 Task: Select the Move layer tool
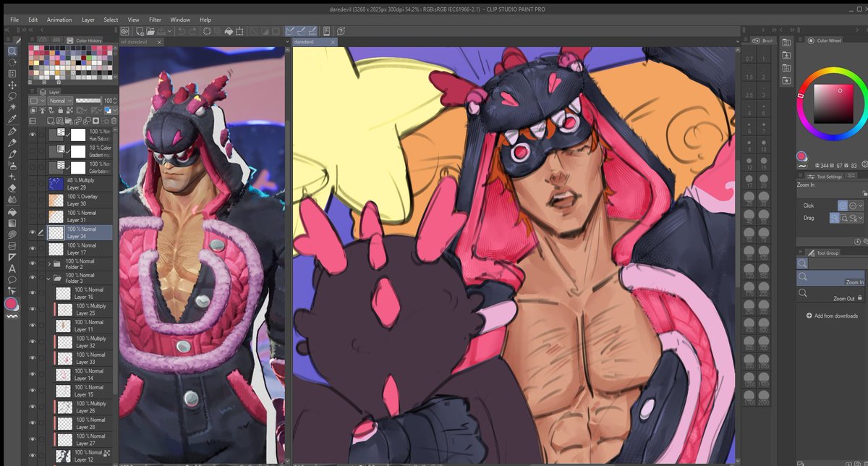pos(12,85)
